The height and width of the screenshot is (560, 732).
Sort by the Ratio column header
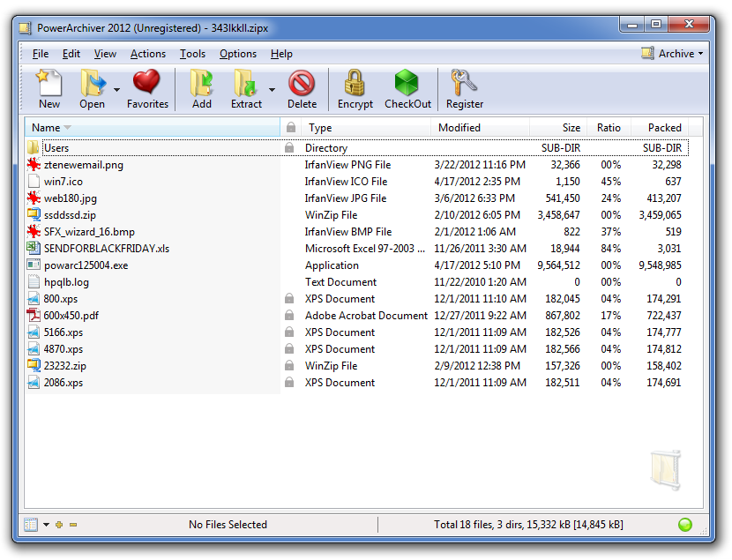pos(609,127)
